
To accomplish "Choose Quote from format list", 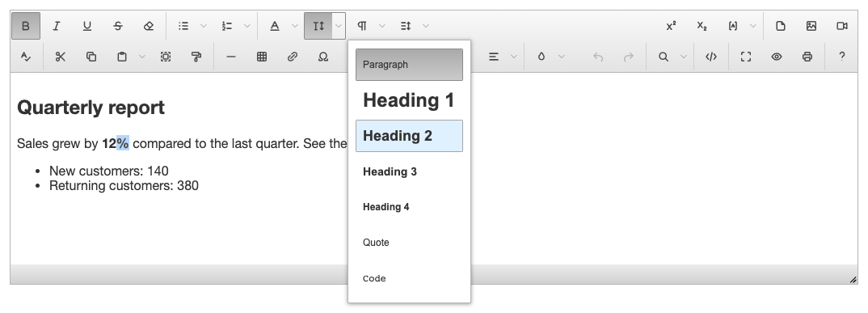I will click(x=409, y=243).
